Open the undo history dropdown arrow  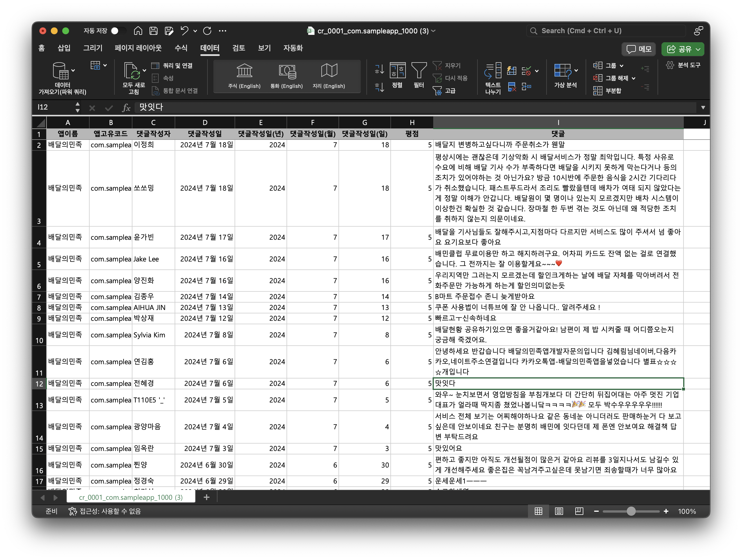[195, 31]
